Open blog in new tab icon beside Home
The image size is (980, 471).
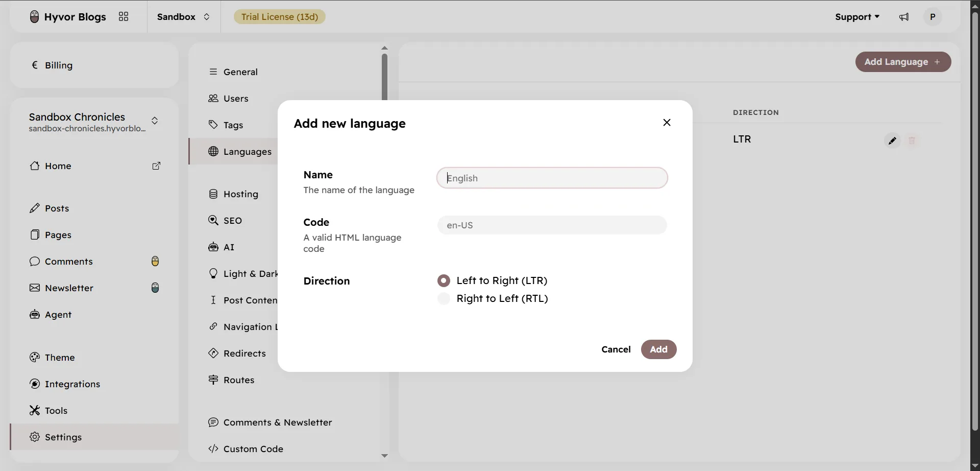(157, 166)
